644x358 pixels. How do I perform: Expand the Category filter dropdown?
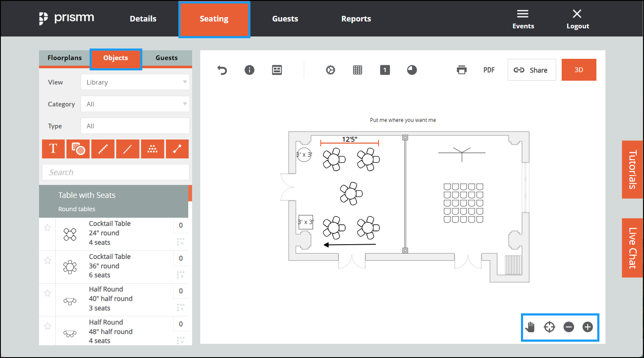pyautogui.click(x=135, y=104)
